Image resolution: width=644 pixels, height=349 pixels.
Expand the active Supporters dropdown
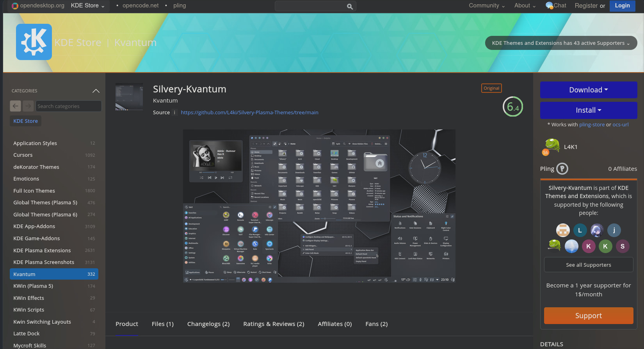(x=561, y=43)
